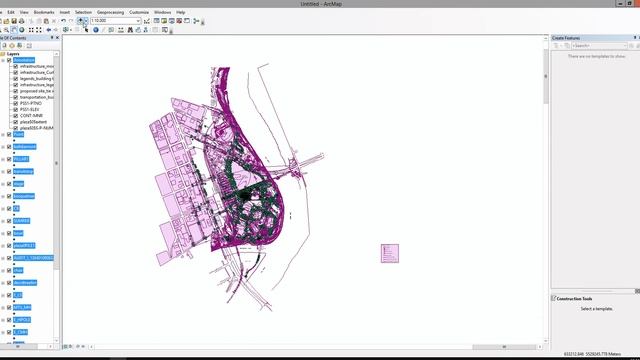This screenshot has height=360, width=640.
Task: Collapse the Annotation group layer
Action: pos(3,60)
